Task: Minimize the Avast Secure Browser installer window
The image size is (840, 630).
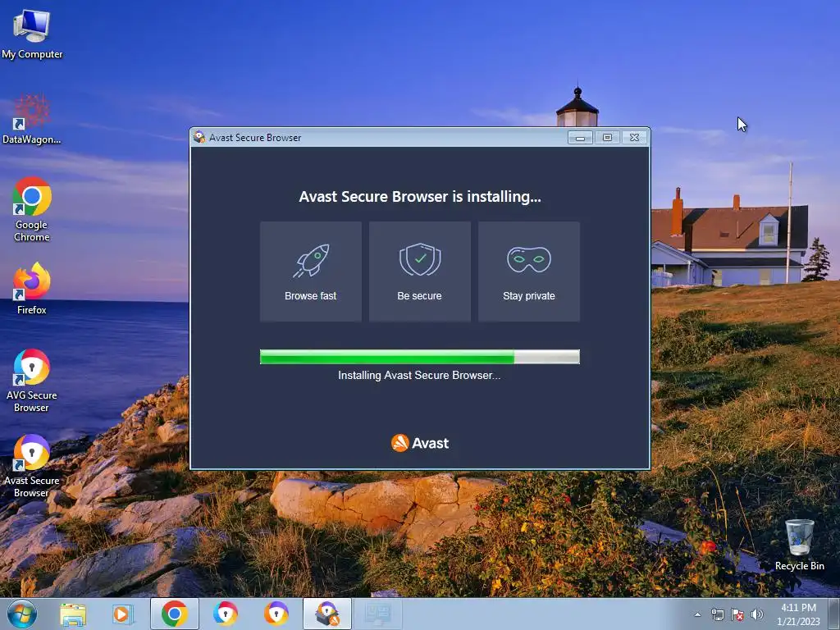Action: (580, 138)
